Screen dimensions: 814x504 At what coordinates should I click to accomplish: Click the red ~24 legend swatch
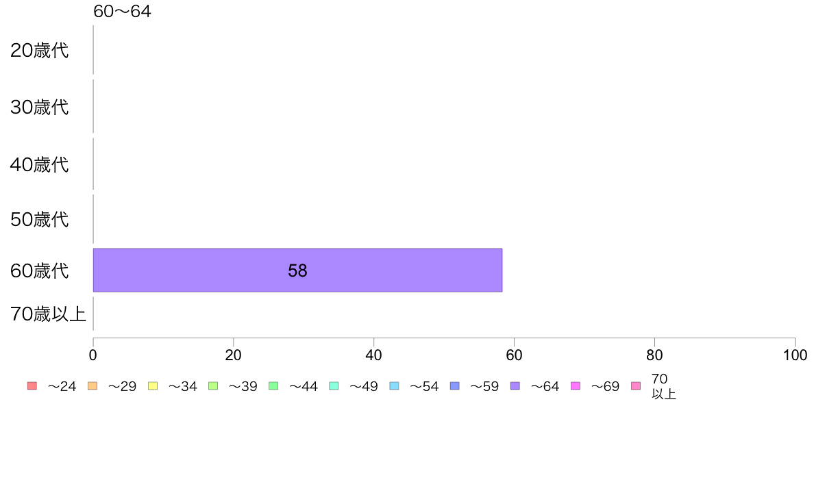tap(32, 386)
